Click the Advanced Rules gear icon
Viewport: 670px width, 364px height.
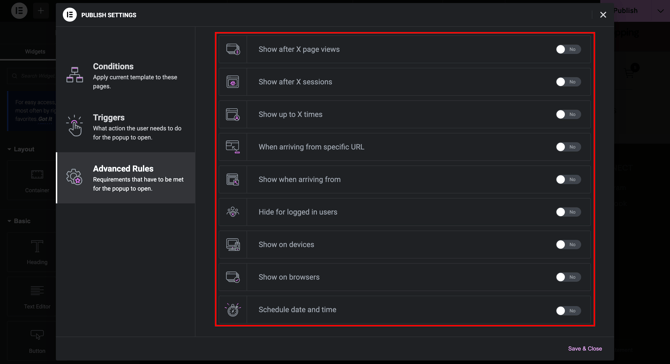(74, 177)
